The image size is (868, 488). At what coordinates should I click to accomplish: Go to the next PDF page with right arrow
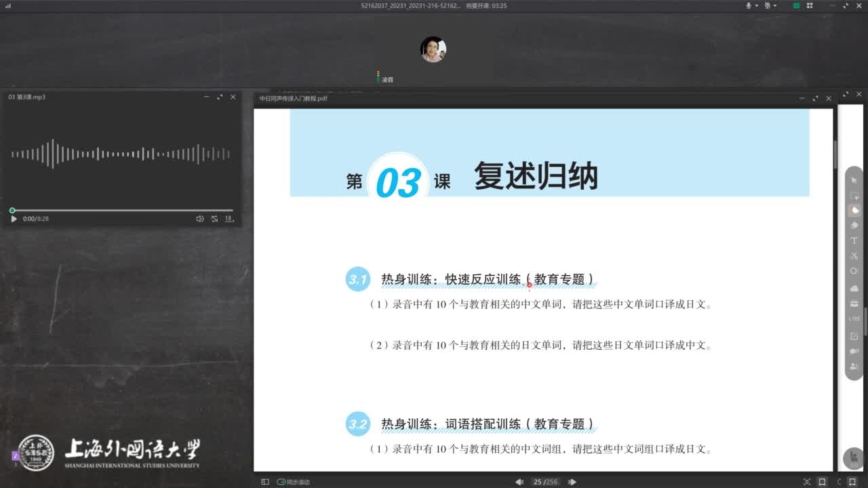pyautogui.click(x=574, y=482)
